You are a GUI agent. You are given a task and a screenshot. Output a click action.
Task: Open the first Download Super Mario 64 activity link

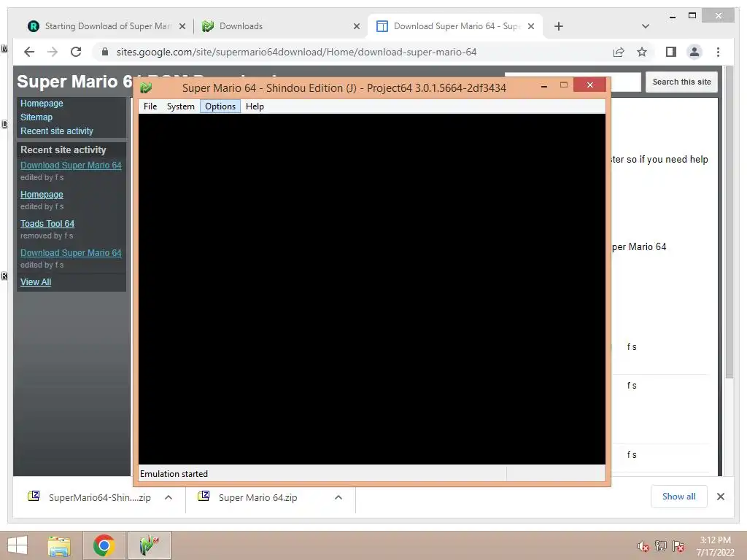[x=71, y=166]
